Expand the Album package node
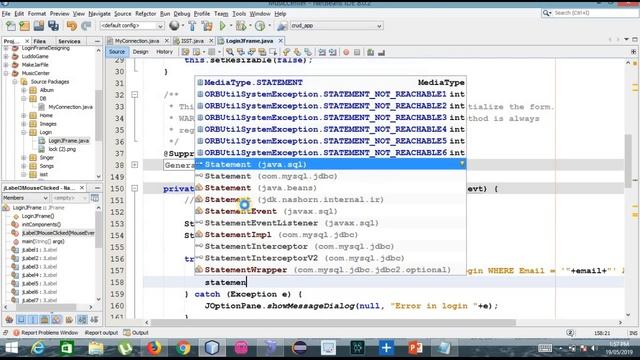Image resolution: width=640 pixels, height=360 pixels. pyautogui.click(x=24, y=90)
